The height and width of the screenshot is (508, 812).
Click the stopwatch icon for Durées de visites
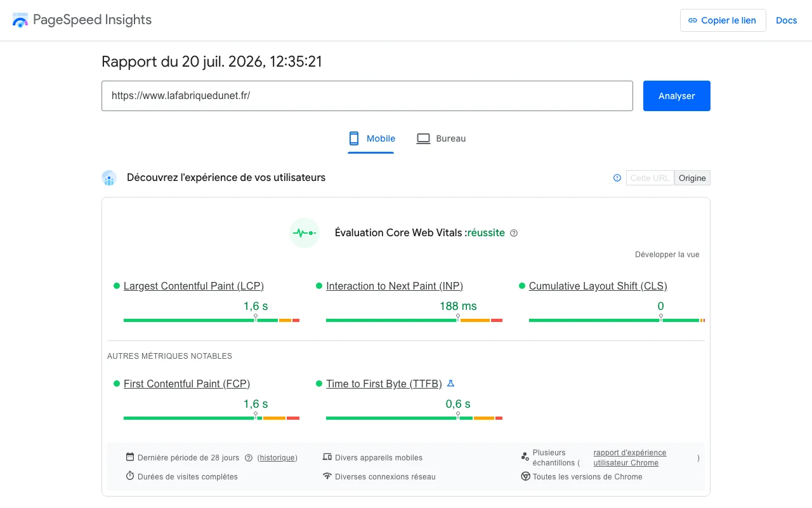130,476
